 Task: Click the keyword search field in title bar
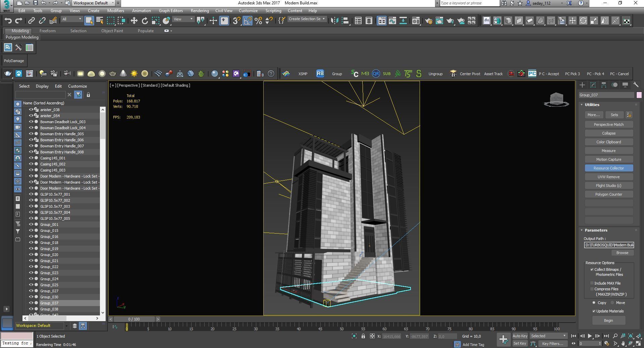coord(469,3)
